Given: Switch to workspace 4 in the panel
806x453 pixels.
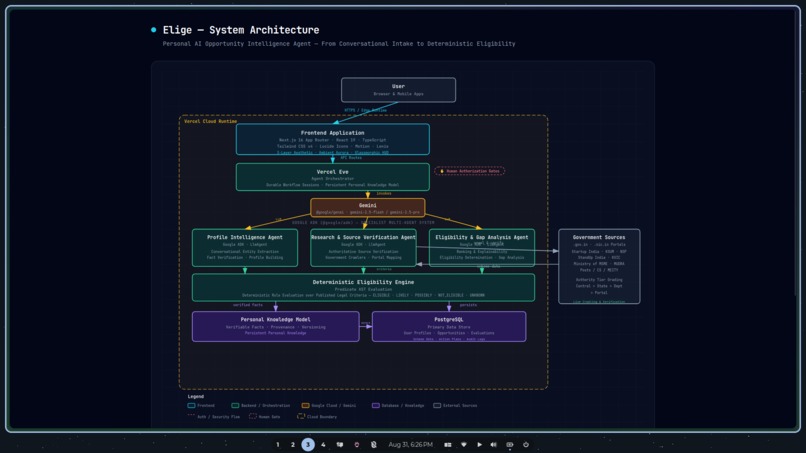Looking at the screenshot, I should click(323, 445).
